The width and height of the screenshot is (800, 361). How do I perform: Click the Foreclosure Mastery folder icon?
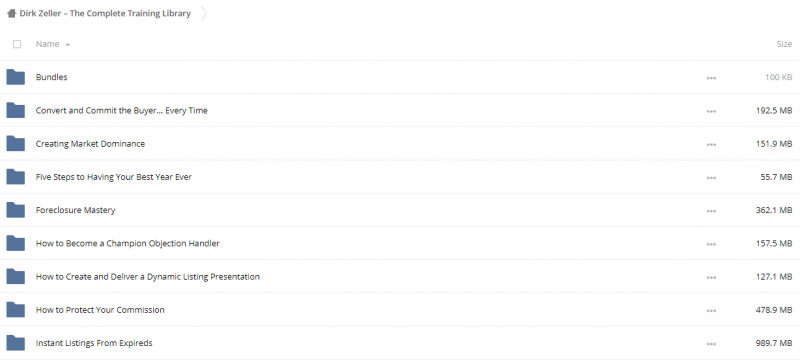point(16,210)
